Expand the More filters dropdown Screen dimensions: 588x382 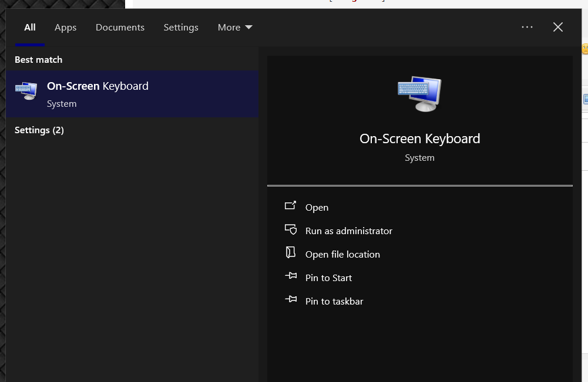[x=235, y=28]
